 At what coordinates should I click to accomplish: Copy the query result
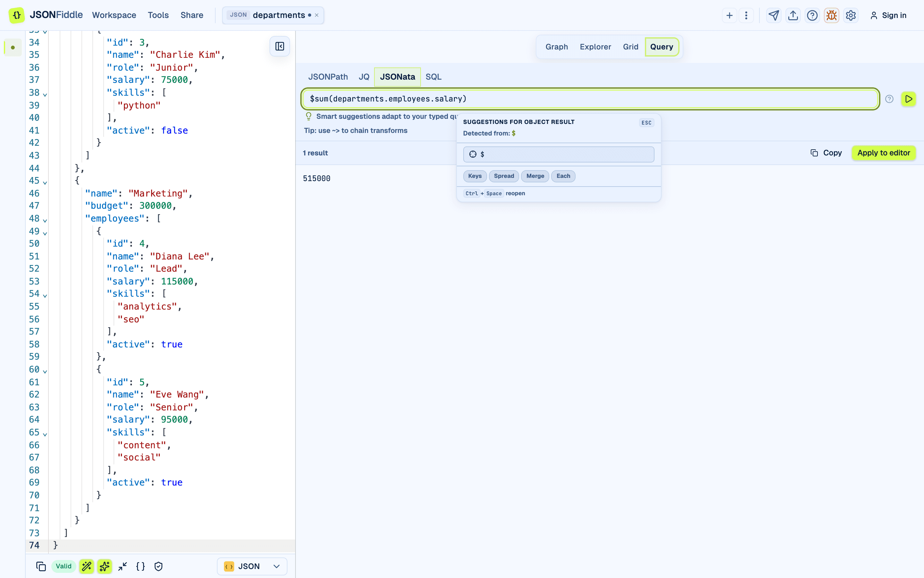pos(826,153)
